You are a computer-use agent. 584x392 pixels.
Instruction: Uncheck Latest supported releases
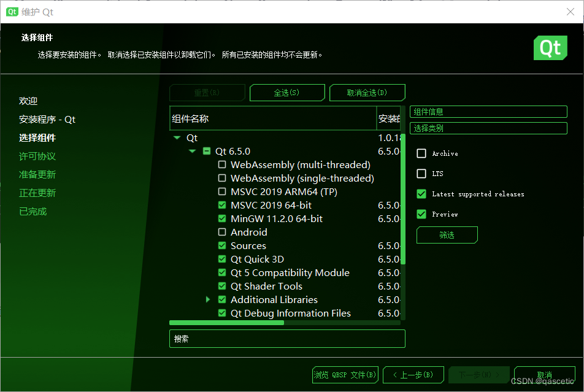tap(421, 194)
